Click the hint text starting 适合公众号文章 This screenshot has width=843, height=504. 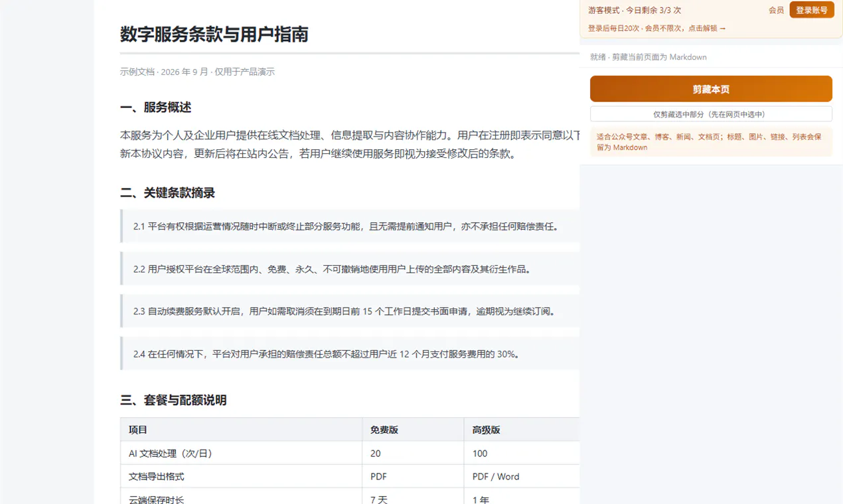711,142
